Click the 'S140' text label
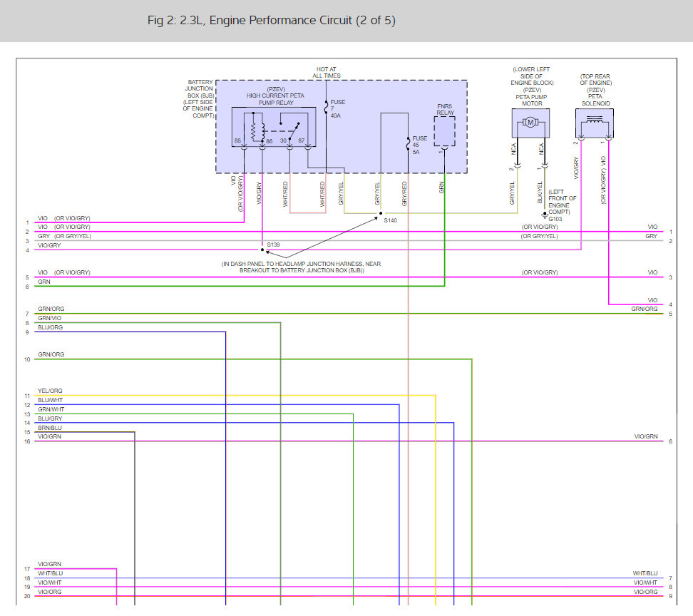The image size is (693, 616). (x=390, y=220)
